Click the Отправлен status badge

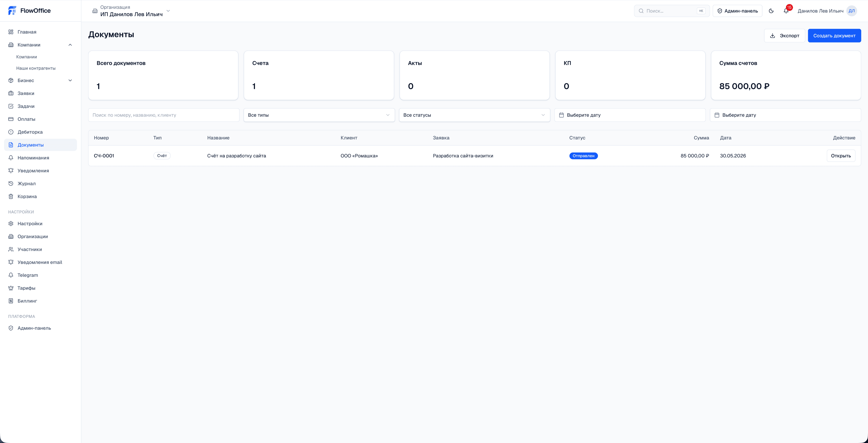point(583,156)
